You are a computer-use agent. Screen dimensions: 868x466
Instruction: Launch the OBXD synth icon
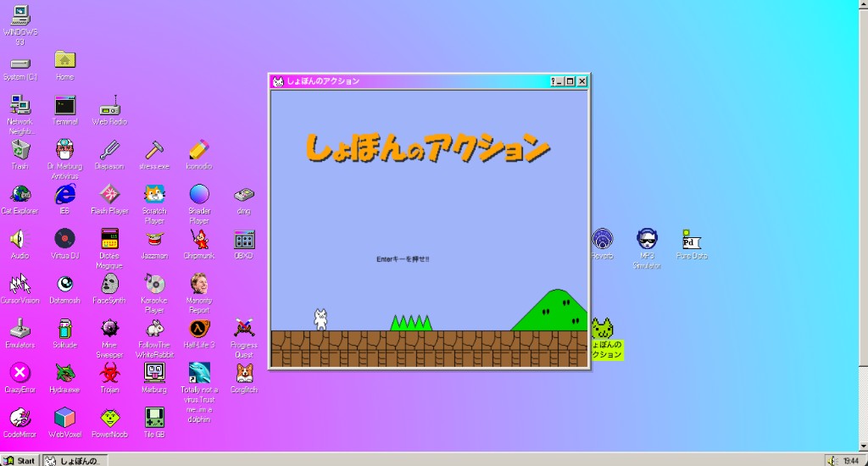click(x=243, y=239)
